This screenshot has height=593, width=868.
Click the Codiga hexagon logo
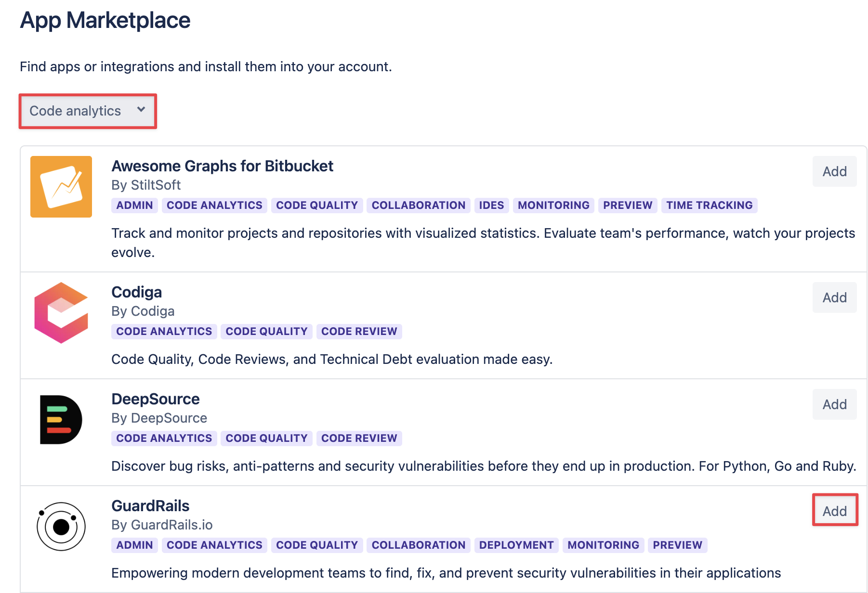61,313
